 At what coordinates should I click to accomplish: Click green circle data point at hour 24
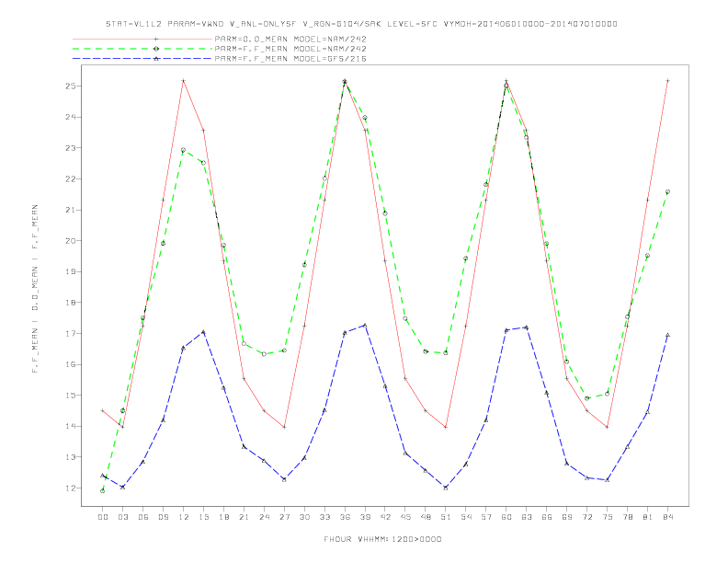[x=264, y=354]
